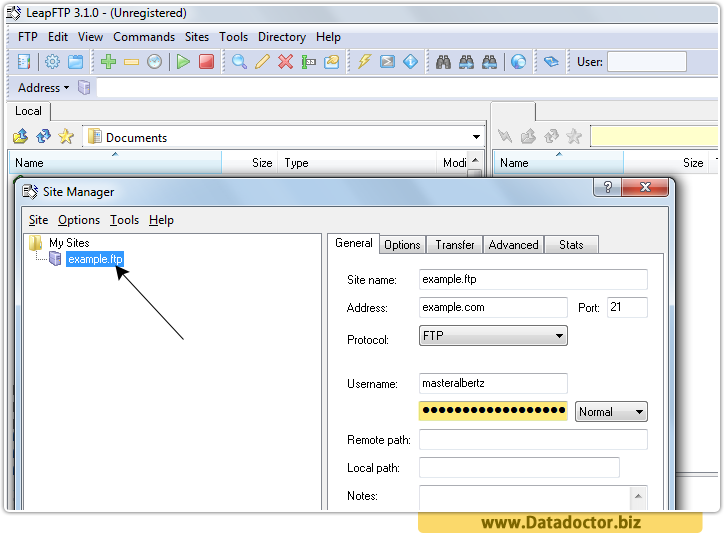Click the yellow password field
This screenshot has width=724, height=533.
(493, 411)
